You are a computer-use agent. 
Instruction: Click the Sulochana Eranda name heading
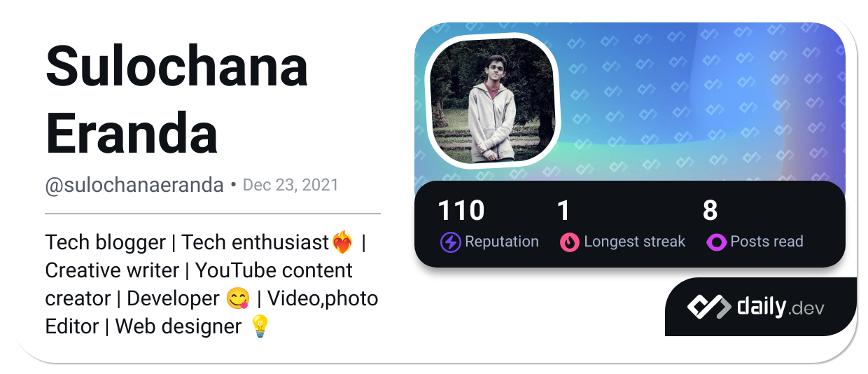(176, 99)
